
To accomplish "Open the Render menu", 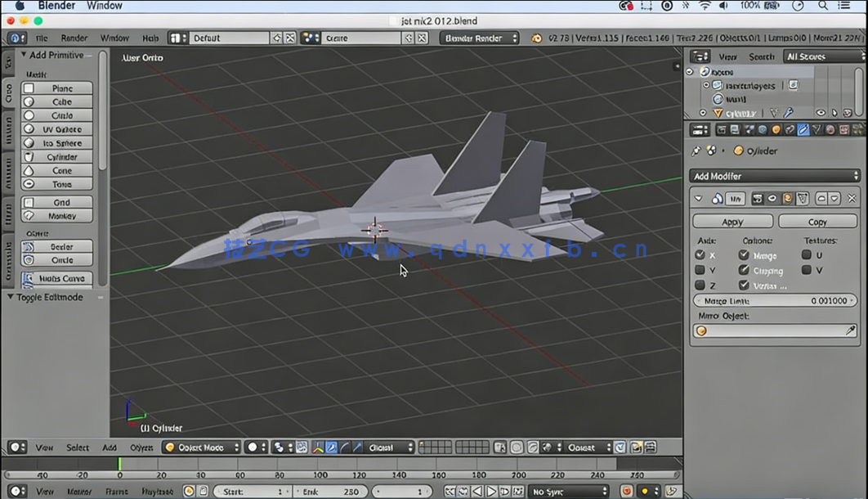I will [x=74, y=38].
